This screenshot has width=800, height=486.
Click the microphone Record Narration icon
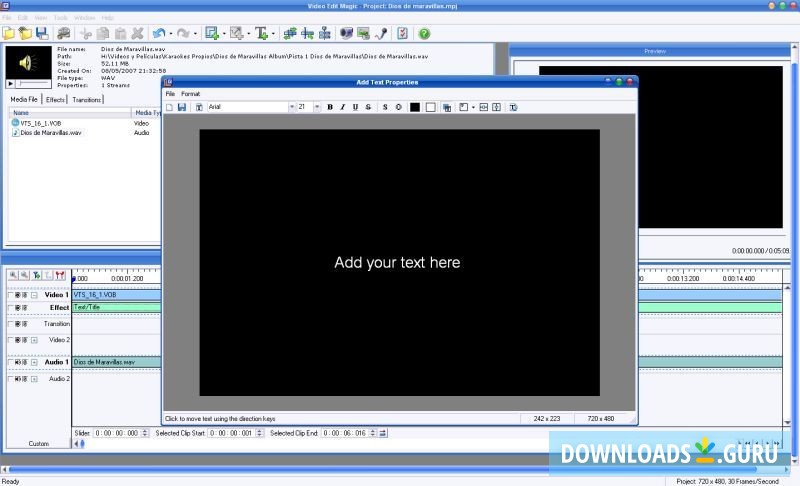pyautogui.click(x=381, y=34)
